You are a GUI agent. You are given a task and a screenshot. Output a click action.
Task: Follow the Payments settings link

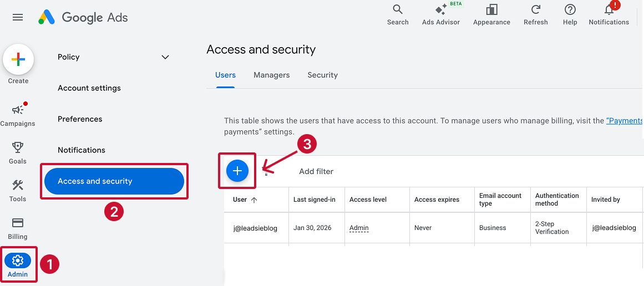point(624,121)
